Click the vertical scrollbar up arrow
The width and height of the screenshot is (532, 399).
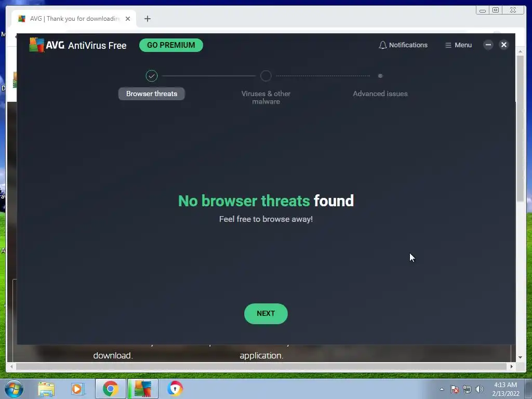click(x=521, y=51)
